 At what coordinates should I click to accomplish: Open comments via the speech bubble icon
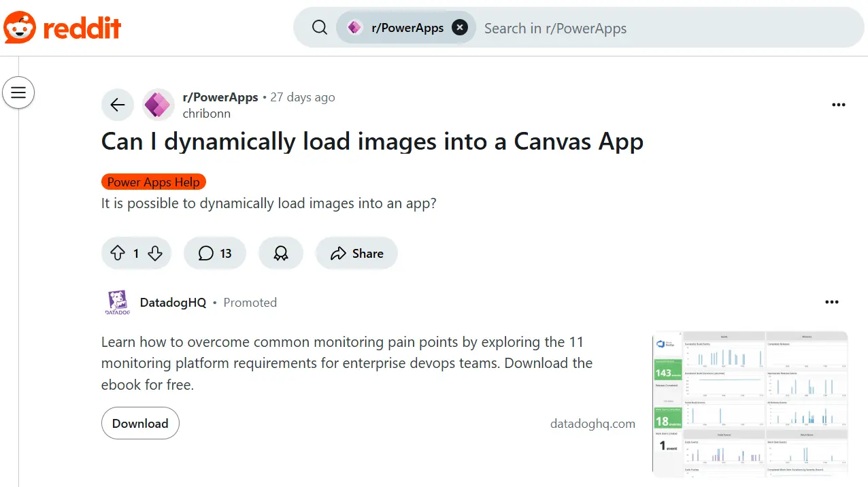tap(205, 252)
